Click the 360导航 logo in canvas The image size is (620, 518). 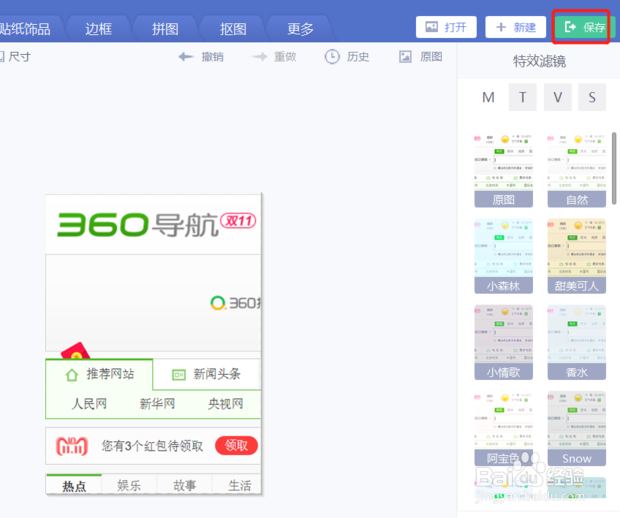click(x=138, y=225)
